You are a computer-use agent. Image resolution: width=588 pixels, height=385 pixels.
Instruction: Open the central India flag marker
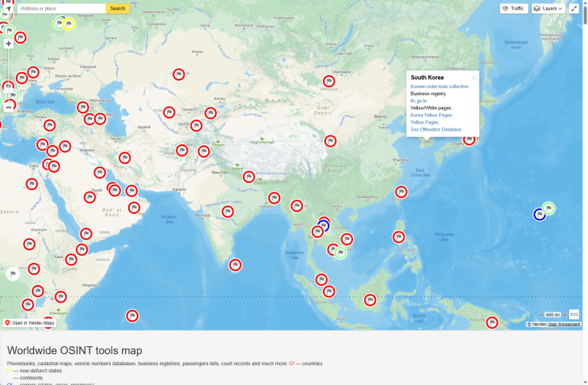(228, 212)
